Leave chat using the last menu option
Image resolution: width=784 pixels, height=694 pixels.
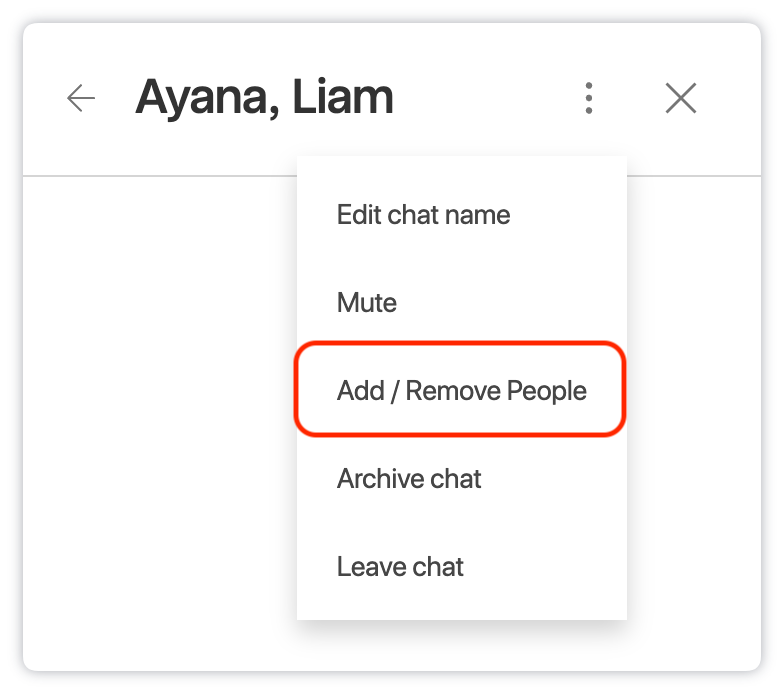462,566
